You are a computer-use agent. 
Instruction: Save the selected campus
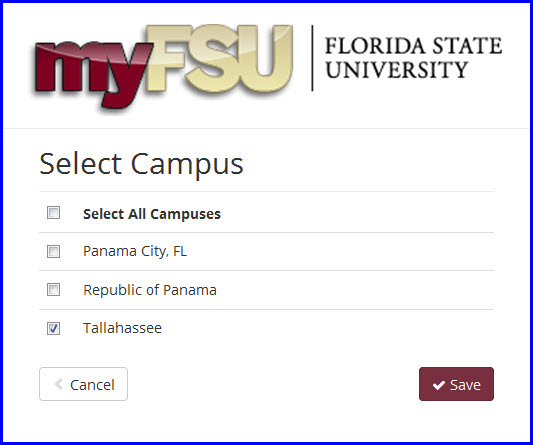[x=456, y=384]
